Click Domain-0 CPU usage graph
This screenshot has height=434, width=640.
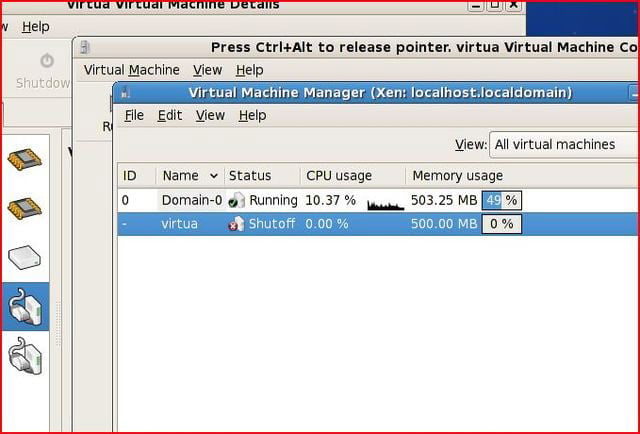[386, 204]
